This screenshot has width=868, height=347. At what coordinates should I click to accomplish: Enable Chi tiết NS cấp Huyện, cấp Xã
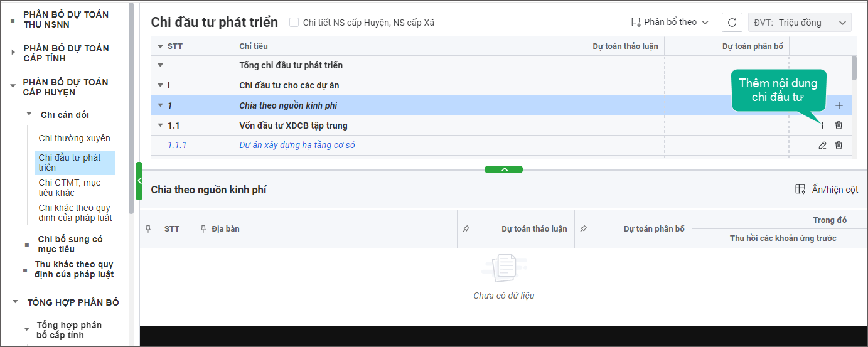click(294, 23)
